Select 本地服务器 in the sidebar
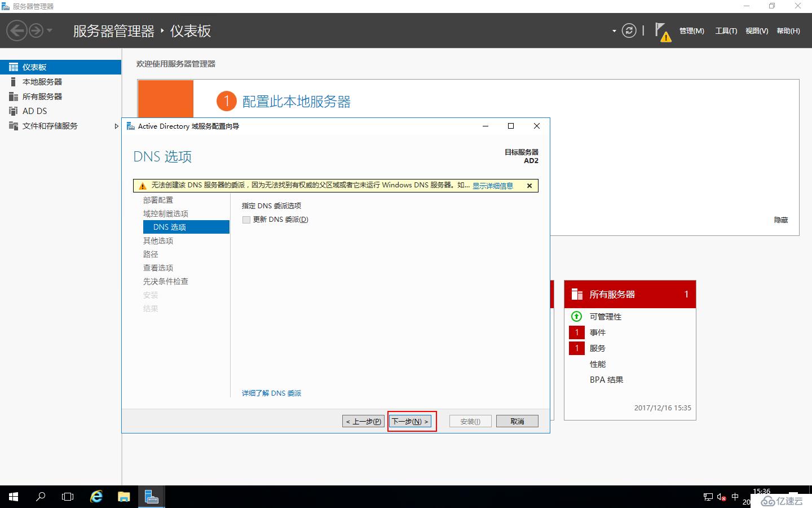The width and height of the screenshot is (812, 508). [61, 82]
